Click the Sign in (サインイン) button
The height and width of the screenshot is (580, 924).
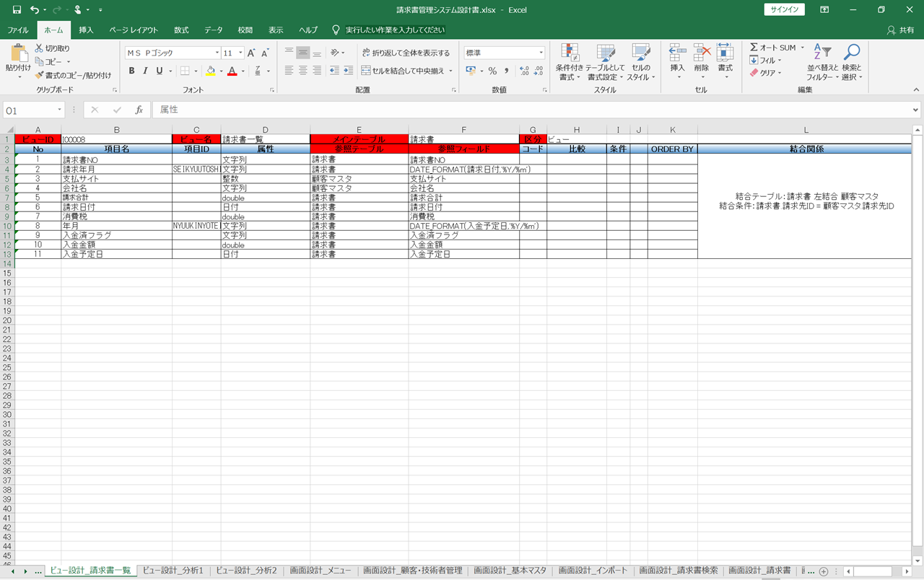point(784,10)
